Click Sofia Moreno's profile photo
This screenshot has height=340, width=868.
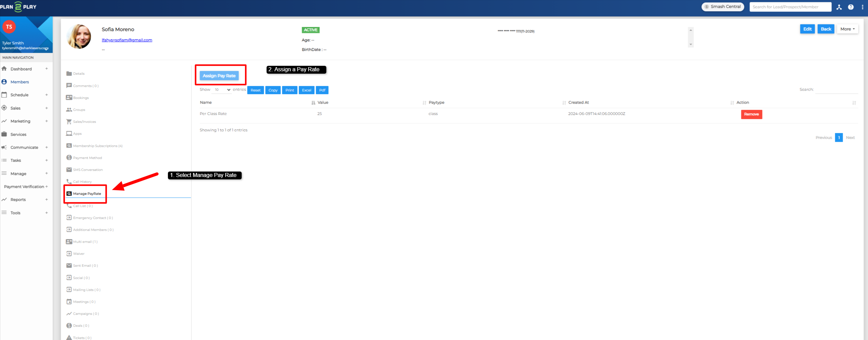[x=79, y=36]
